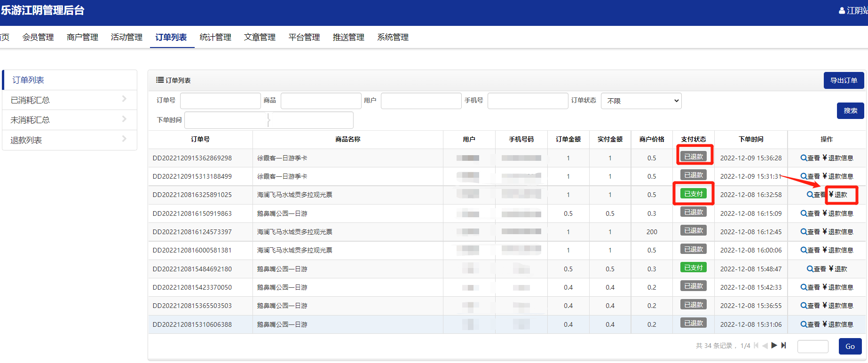Screen dimensions: 868x363
Task: Expand 退款列表 in the sidebar
Action: [70, 140]
